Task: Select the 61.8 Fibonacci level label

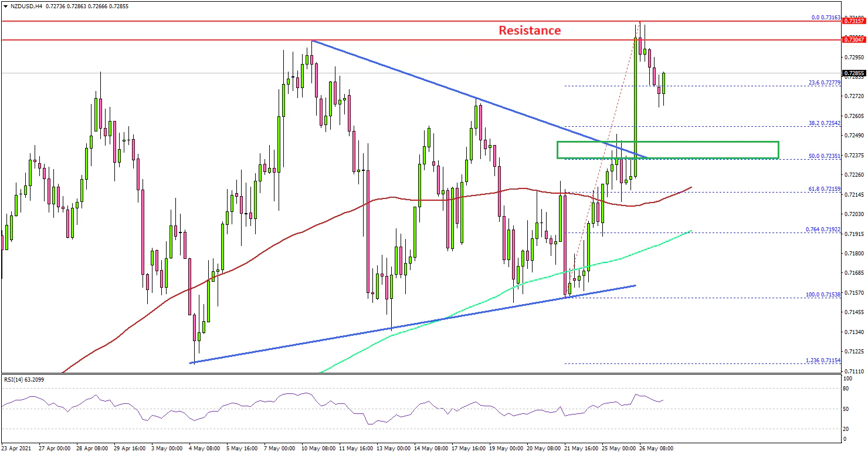Action: 824,188
